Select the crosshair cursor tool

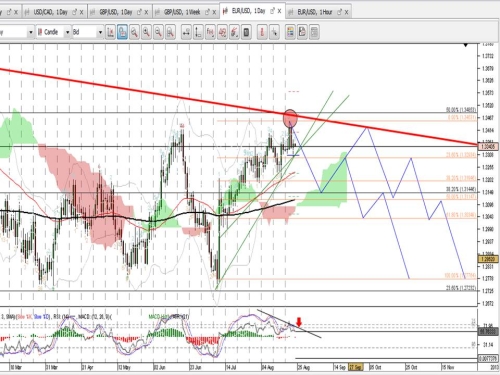point(274,32)
